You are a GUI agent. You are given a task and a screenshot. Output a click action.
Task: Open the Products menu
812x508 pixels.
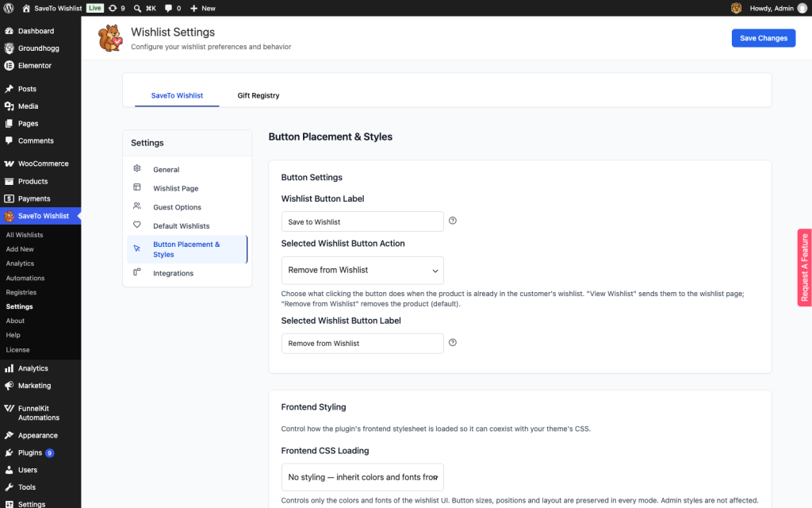point(40,182)
